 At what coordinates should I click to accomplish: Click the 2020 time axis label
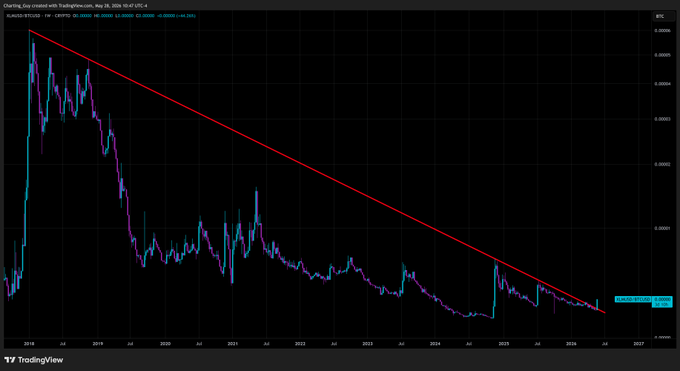[x=165, y=344]
